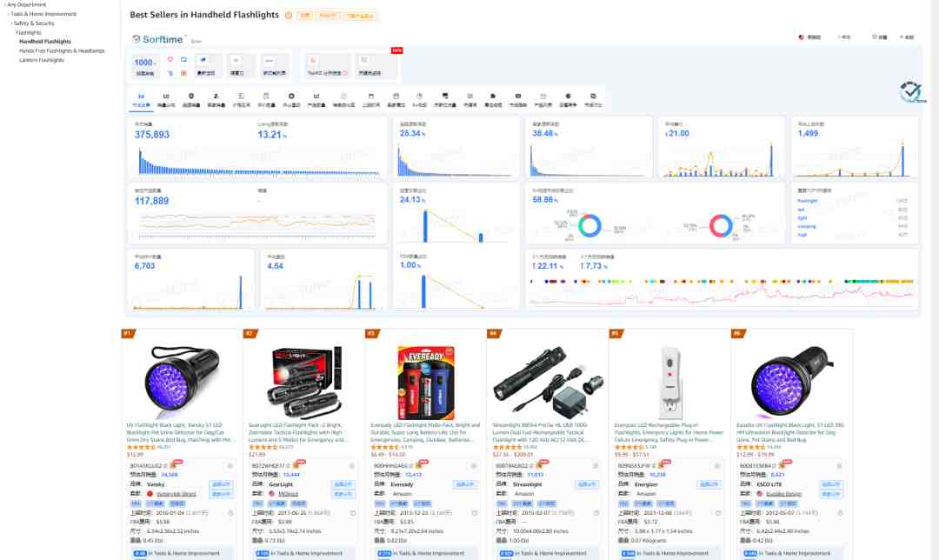This screenshot has width=939, height=560.
Task: Copy the ASIN of the GearLight product
Action: 290,465
